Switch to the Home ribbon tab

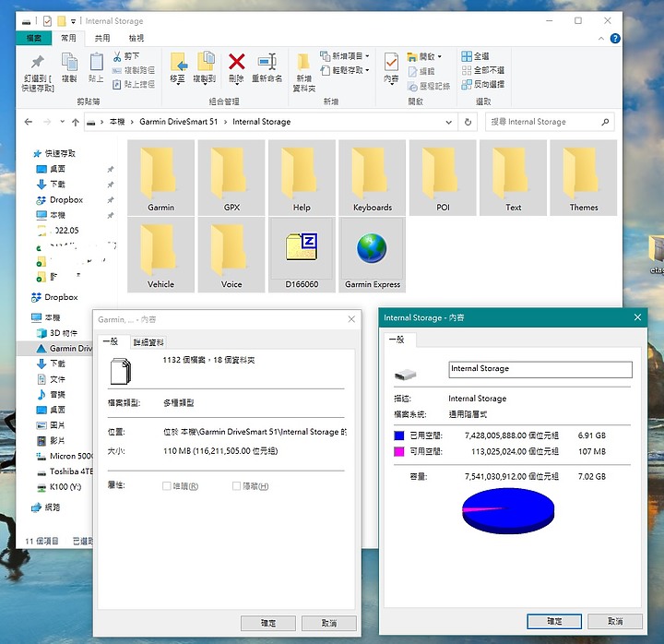[x=68, y=39]
